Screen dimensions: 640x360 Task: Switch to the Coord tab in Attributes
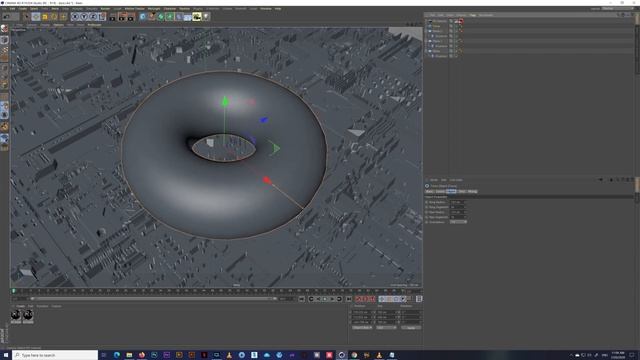(x=440, y=191)
